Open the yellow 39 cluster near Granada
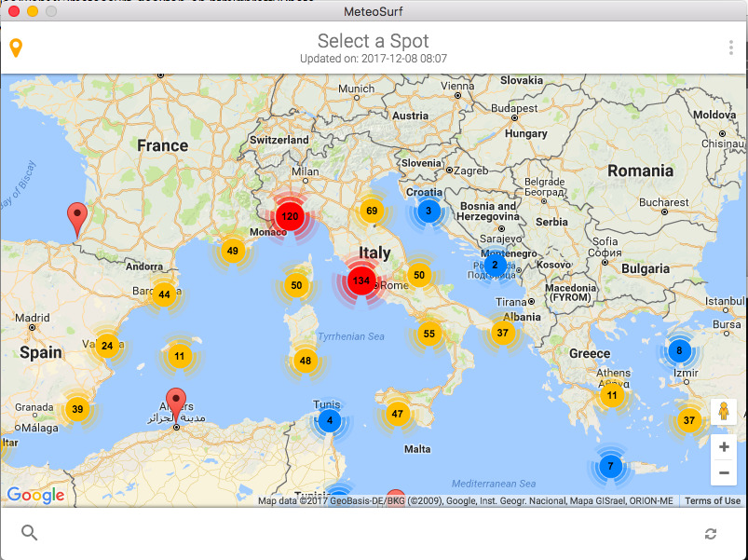The height and width of the screenshot is (560, 748). [77, 409]
